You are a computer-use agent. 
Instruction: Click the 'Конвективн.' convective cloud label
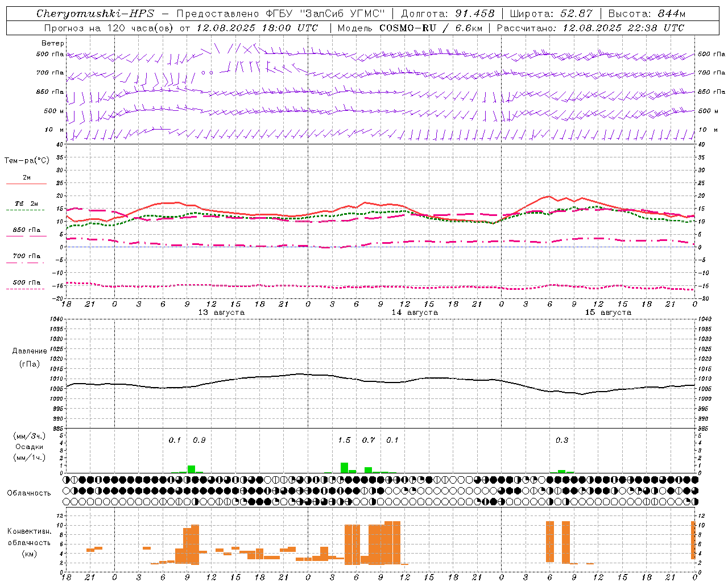(30, 531)
